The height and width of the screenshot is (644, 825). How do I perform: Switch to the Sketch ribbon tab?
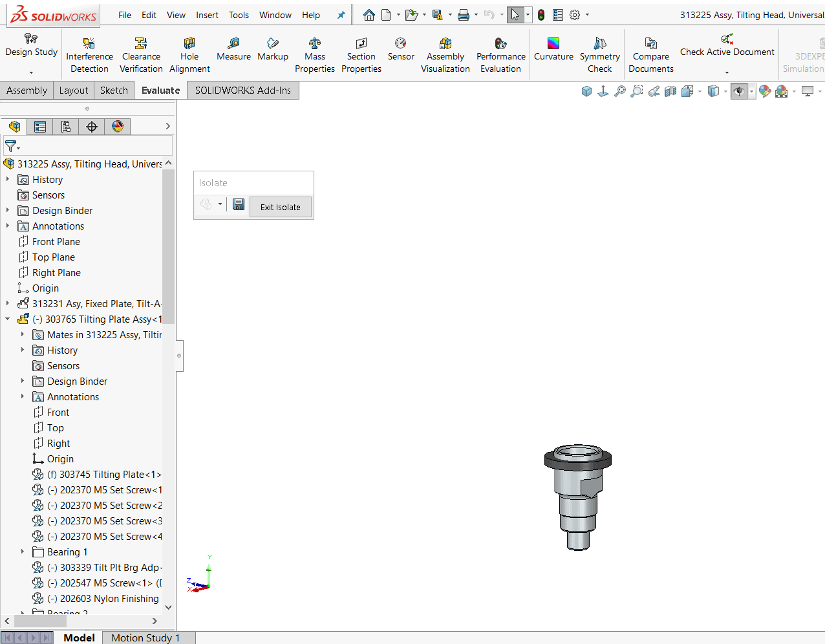(114, 91)
